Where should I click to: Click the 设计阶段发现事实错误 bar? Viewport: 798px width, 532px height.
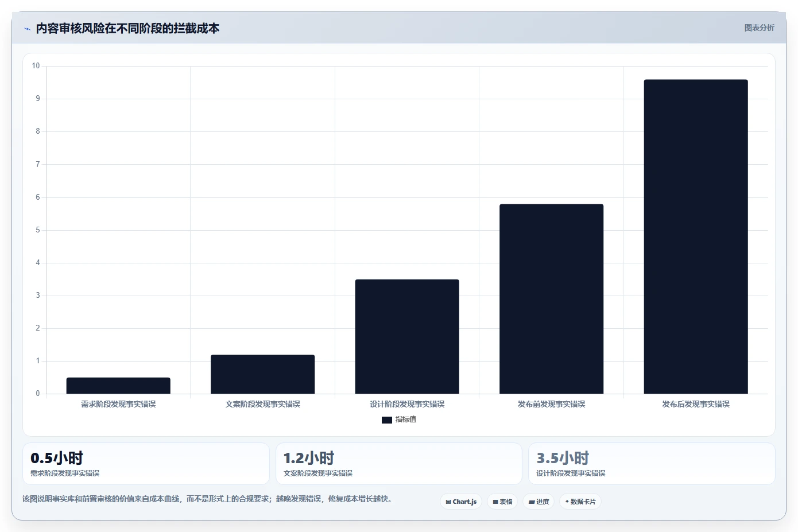[407, 336]
